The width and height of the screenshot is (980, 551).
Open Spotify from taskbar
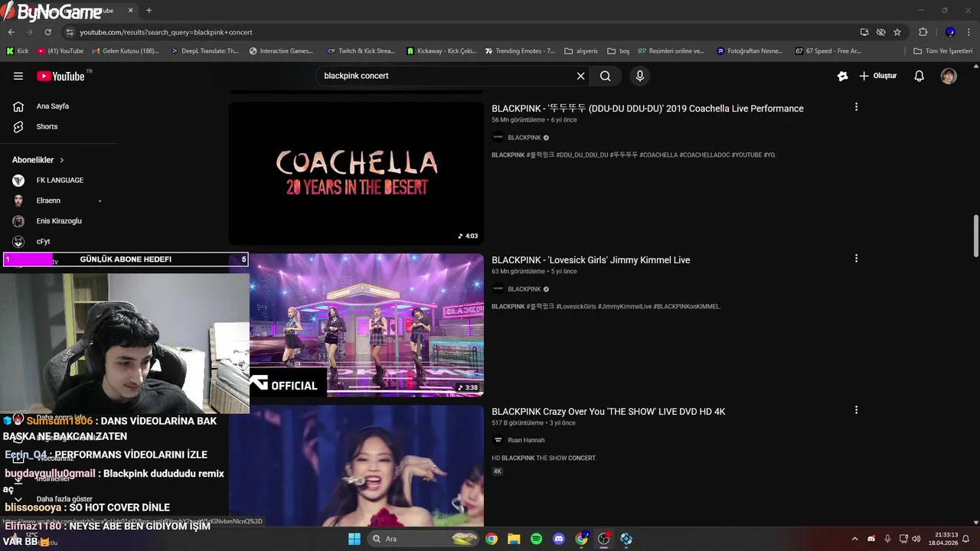point(536,539)
